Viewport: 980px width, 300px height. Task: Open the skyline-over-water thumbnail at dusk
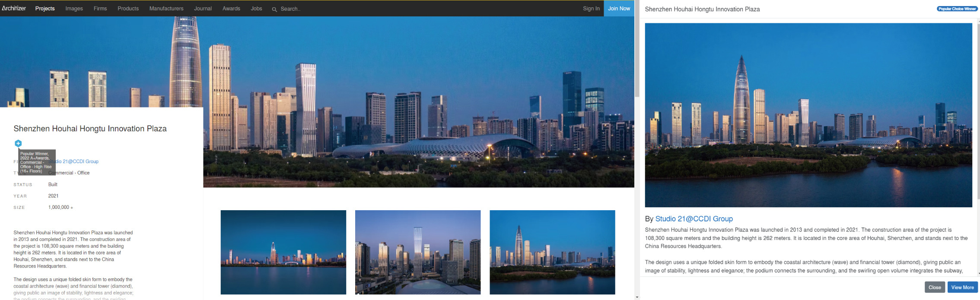tap(283, 252)
